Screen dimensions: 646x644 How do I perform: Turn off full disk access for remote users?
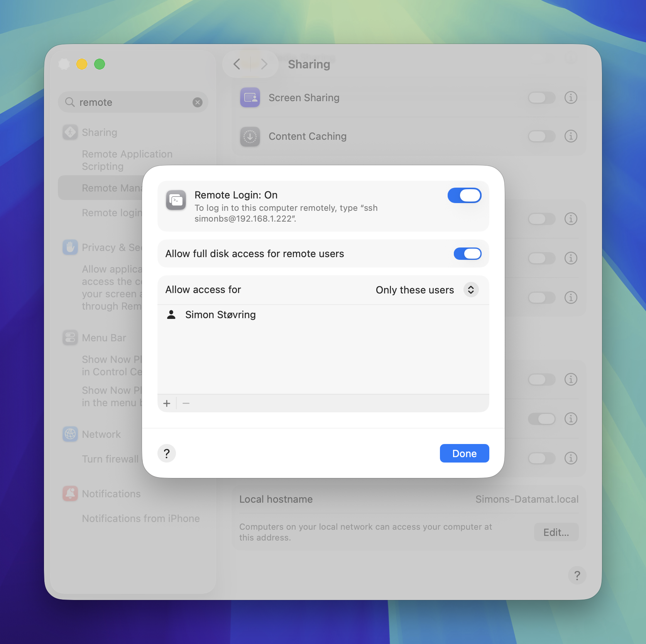(467, 254)
